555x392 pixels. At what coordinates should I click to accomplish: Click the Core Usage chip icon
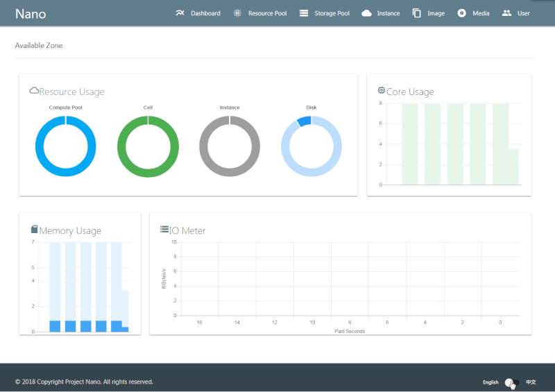coord(382,91)
